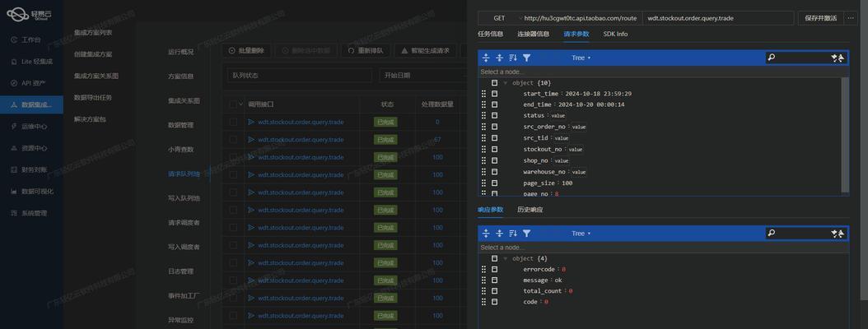The width and height of the screenshot is (868, 329).
Task: Open Tree mode dropdown in response params editor
Action: tap(581, 234)
